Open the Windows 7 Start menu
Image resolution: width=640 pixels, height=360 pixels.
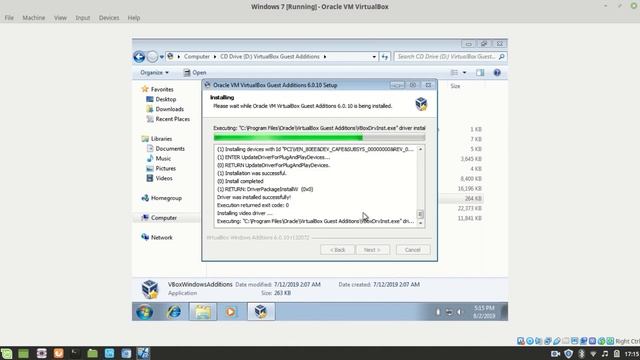point(144,312)
